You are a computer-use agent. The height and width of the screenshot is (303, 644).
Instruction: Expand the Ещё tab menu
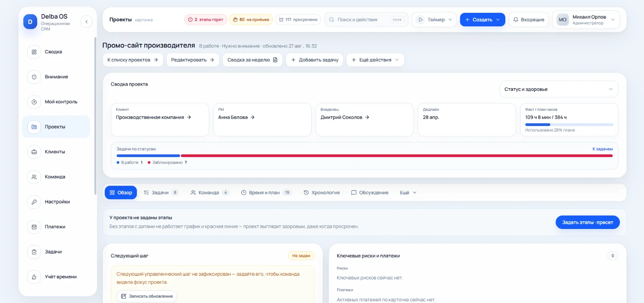[408, 193]
